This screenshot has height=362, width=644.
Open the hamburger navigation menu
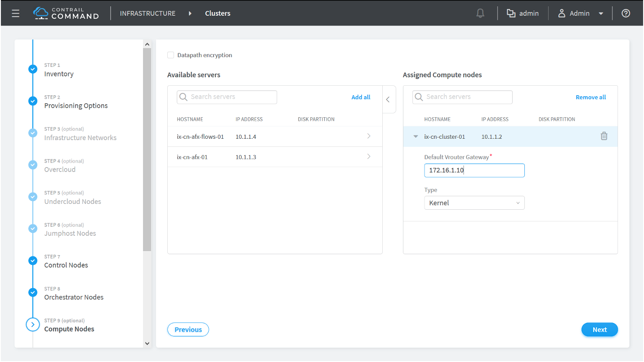tap(16, 13)
